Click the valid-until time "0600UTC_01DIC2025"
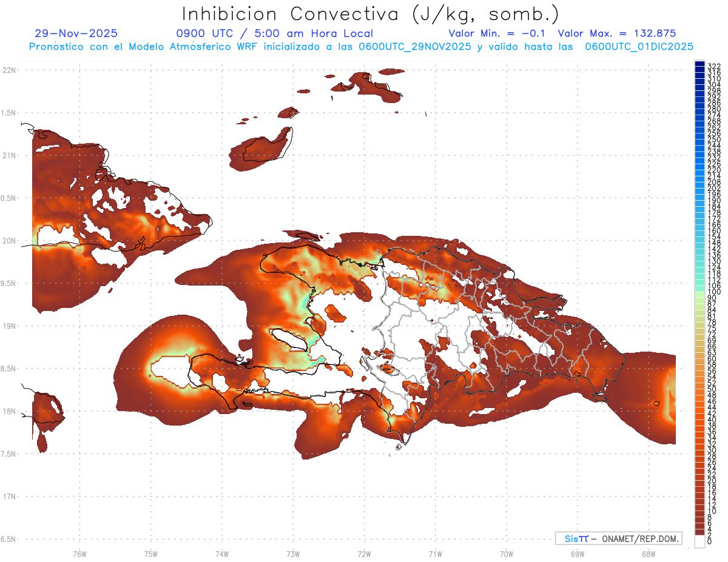 [639, 46]
